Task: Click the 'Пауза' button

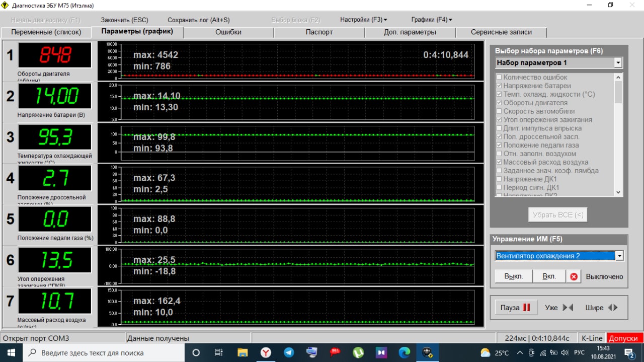Action: click(x=515, y=308)
